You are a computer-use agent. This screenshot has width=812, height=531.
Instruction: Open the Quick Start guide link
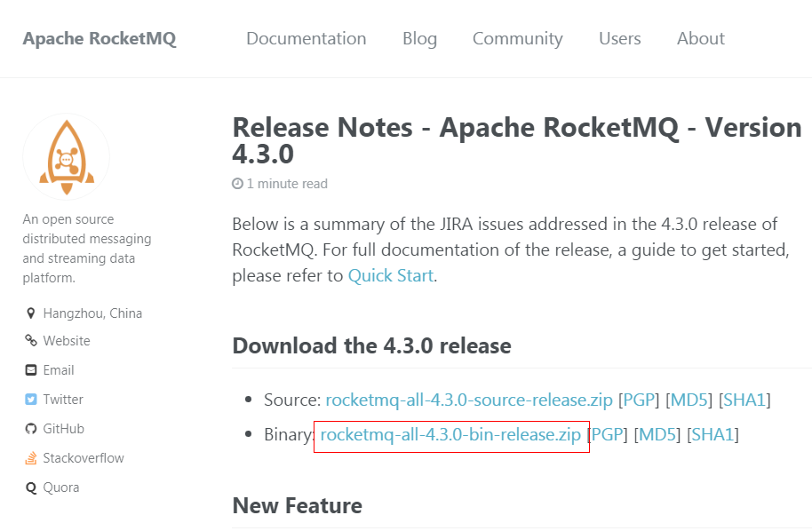[x=390, y=275]
